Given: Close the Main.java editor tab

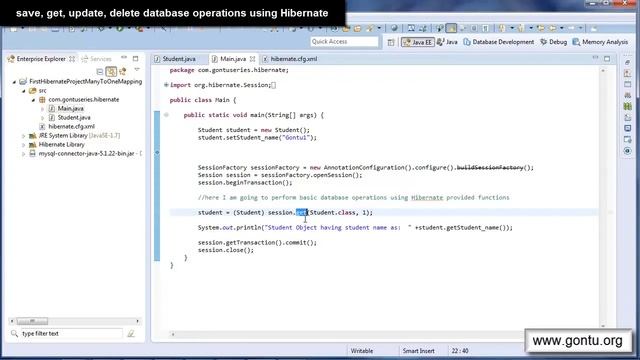Looking at the screenshot, I should tap(253, 59).
